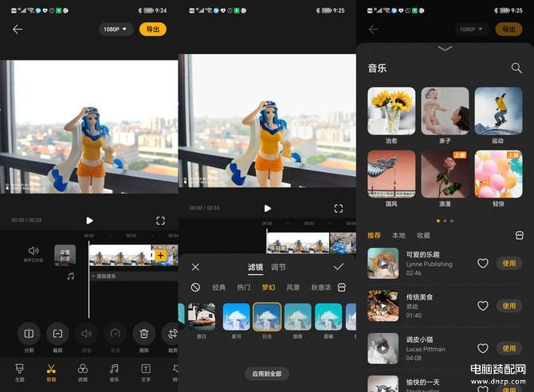Screen dimensions: 534x392
Task: Search music with the magnifier icon
Action: (516, 68)
